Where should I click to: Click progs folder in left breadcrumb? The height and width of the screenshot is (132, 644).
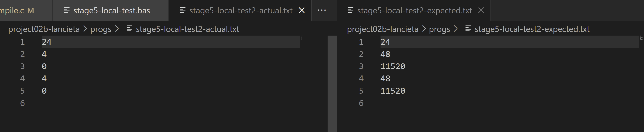(x=101, y=29)
